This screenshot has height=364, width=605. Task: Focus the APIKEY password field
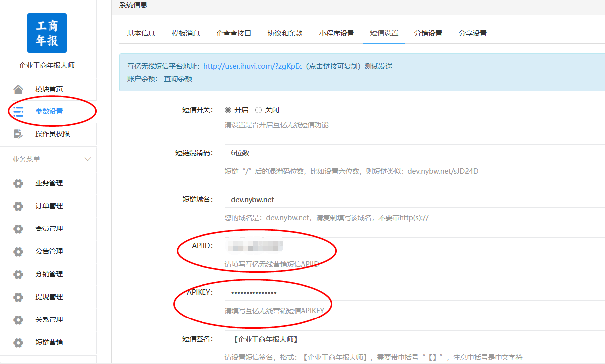pos(415,292)
